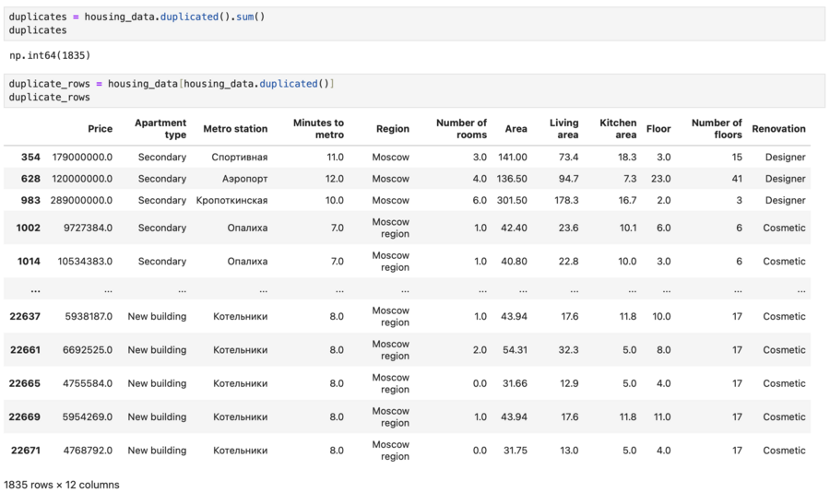This screenshot has width=830, height=504.
Task: Click row index 22671
Action: click(25, 451)
